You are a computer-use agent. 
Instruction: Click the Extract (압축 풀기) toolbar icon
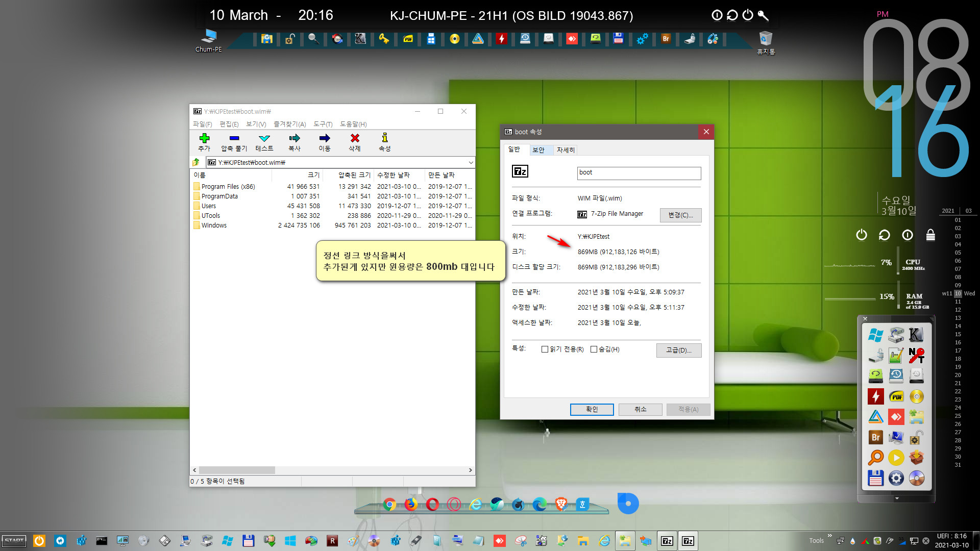coord(234,138)
